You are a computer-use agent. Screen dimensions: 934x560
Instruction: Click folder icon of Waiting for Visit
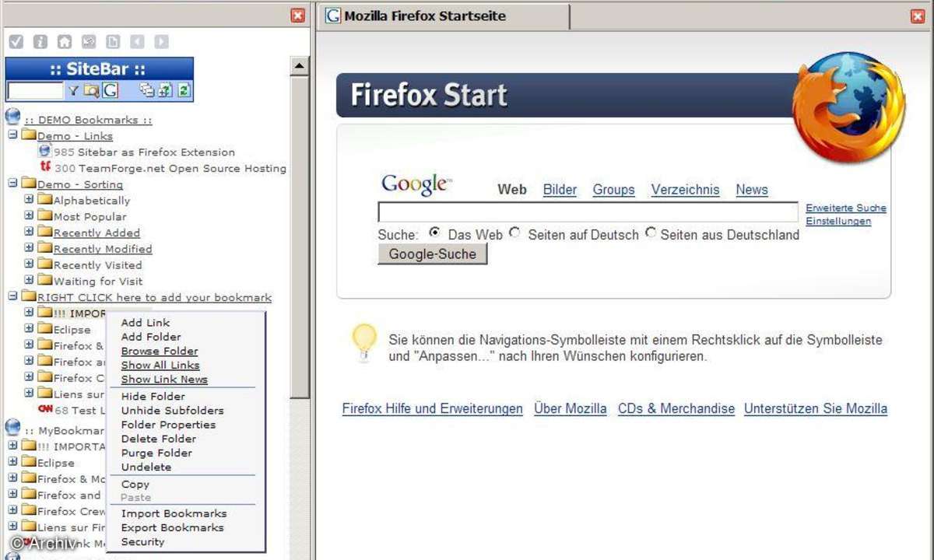(45, 280)
